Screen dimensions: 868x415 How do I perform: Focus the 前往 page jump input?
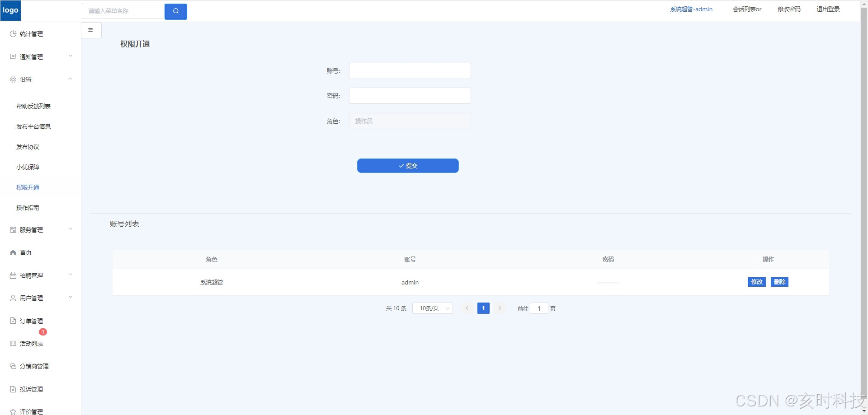coord(539,308)
